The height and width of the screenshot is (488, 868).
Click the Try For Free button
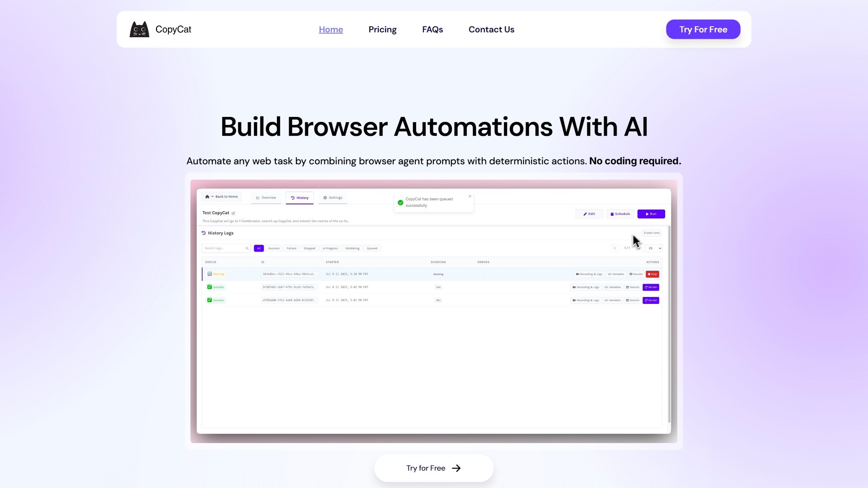tap(703, 29)
